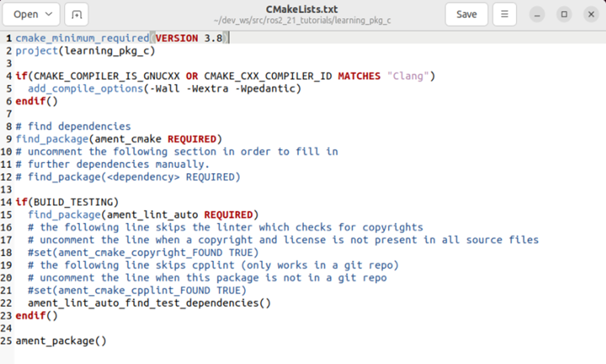Click the #set(ament_cmake_copyright_FOUND TRUE) line
This screenshot has height=364, width=606.
tap(143, 252)
